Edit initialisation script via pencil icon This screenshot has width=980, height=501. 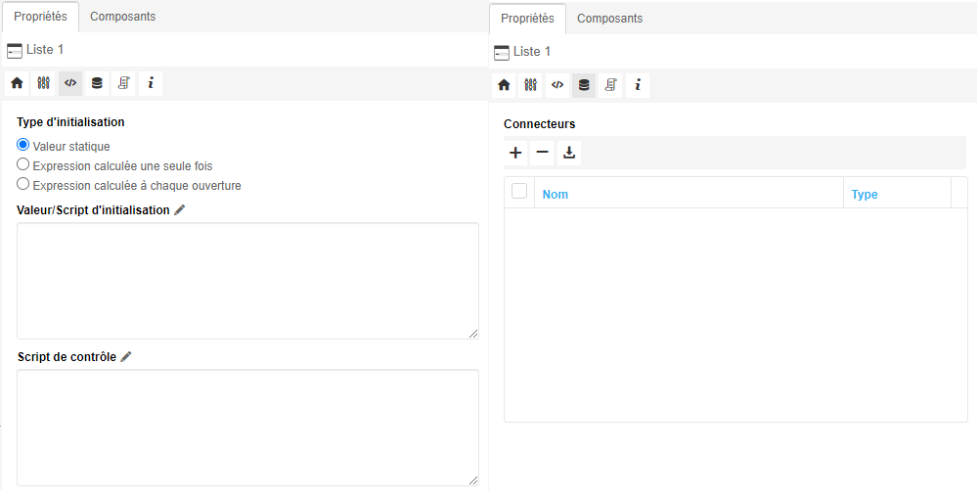point(179,210)
